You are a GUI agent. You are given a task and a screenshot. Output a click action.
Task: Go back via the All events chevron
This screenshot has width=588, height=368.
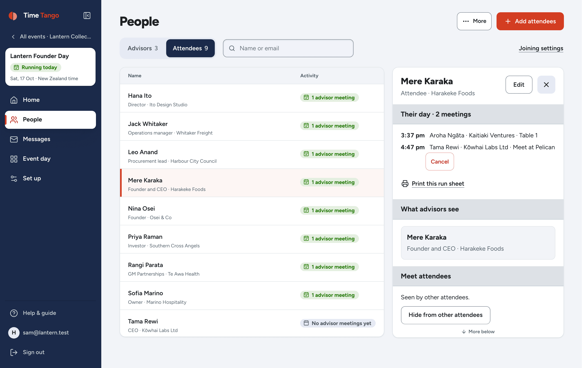point(13,37)
